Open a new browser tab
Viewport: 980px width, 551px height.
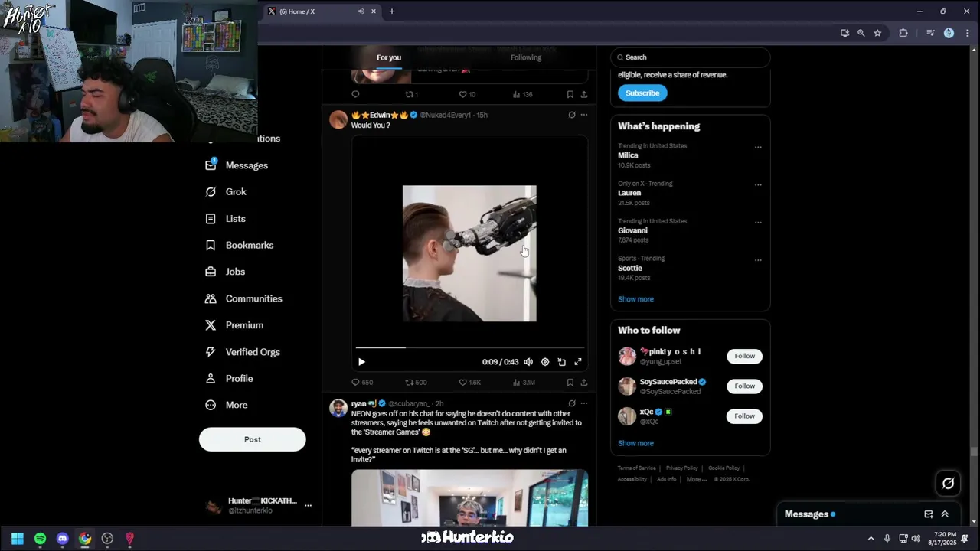[392, 11]
